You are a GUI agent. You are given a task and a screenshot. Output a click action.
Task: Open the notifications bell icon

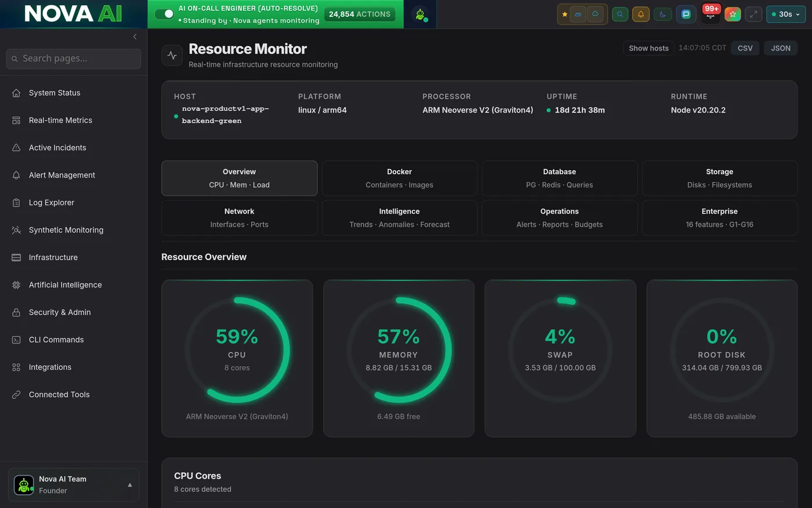click(x=641, y=14)
